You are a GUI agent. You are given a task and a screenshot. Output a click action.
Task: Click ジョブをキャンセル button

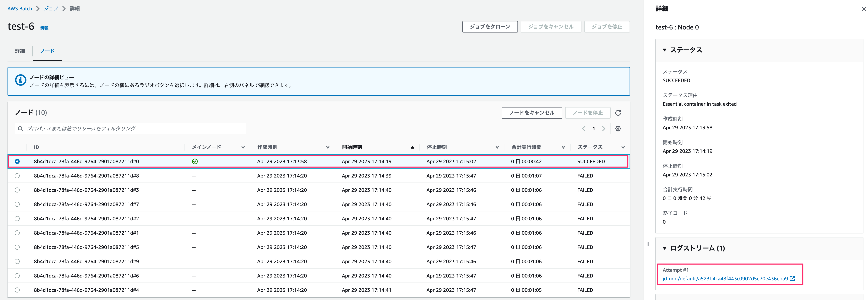coord(551,27)
